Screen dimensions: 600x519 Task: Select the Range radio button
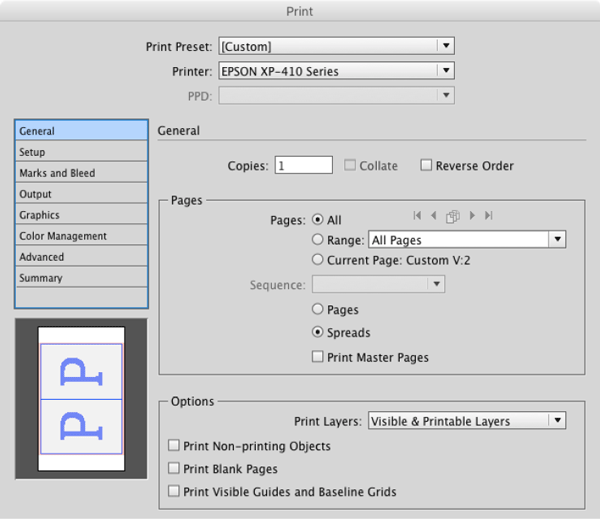pyautogui.click(x=318, y=240)
